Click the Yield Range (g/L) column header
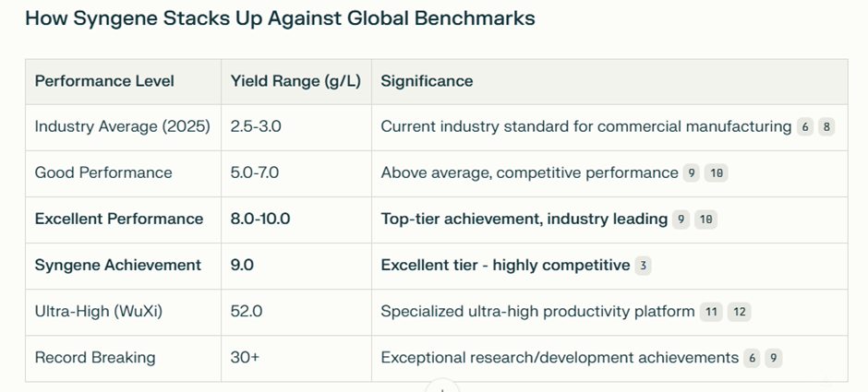Image resolution: width=868 pixels, height=392 pixels. [295, 81]
